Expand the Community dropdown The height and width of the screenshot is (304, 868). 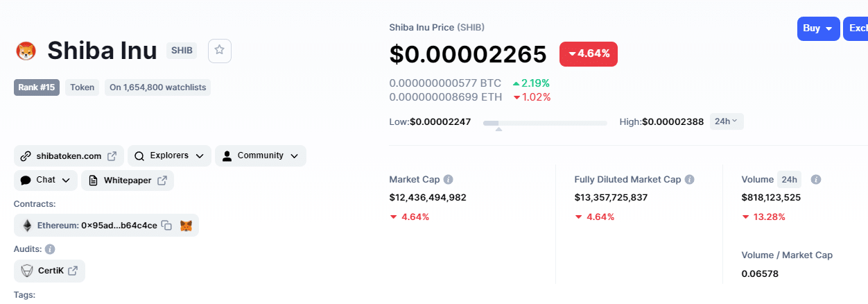(x=261, y=155)
